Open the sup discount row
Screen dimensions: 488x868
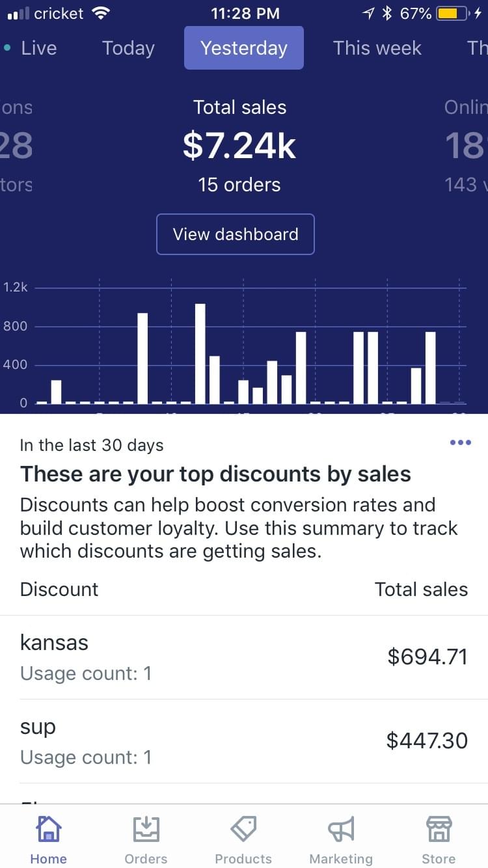pyautogui.click(x=244, y=741)
